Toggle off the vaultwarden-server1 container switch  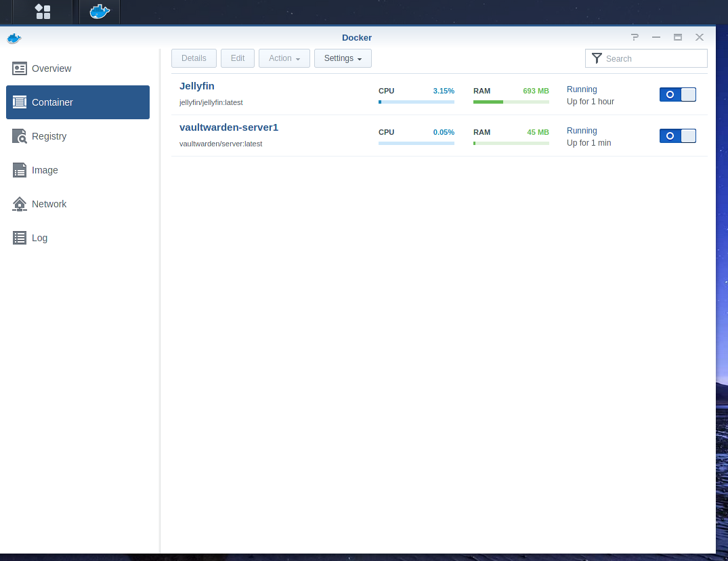677,136
